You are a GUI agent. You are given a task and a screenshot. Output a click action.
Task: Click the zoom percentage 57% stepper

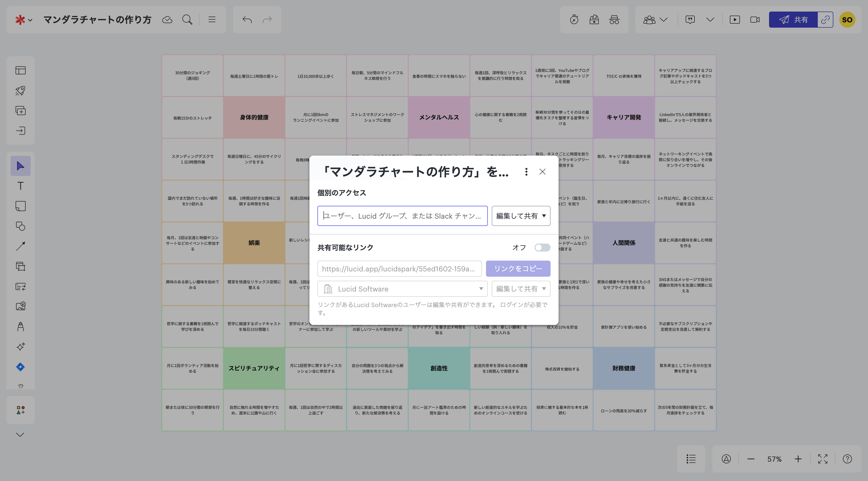coord(774,459)
